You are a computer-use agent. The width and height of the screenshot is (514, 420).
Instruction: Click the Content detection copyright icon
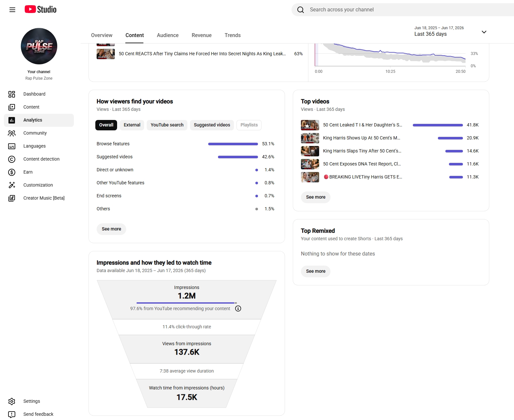[x=12, y=159]
